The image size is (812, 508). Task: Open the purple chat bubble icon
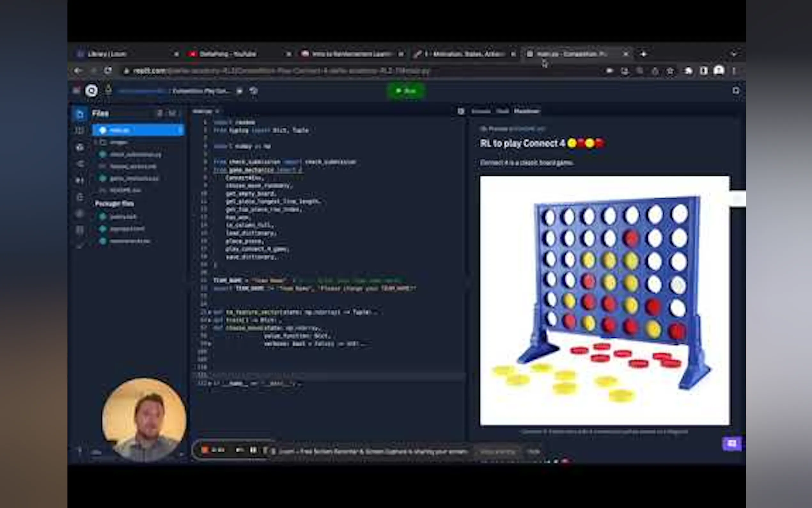(x=731, y=443)
